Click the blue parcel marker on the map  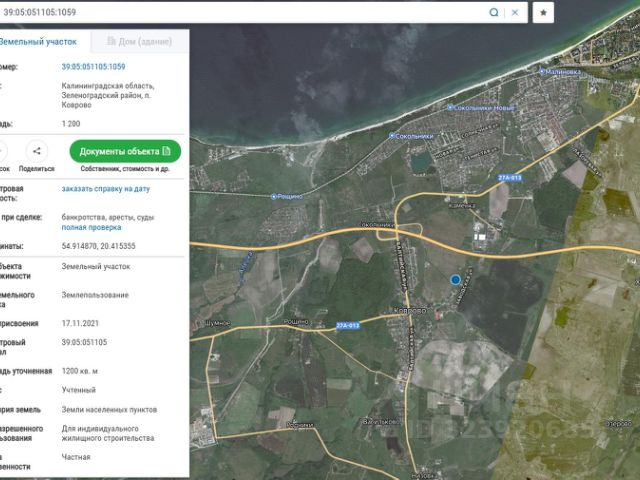click(455, 280)
